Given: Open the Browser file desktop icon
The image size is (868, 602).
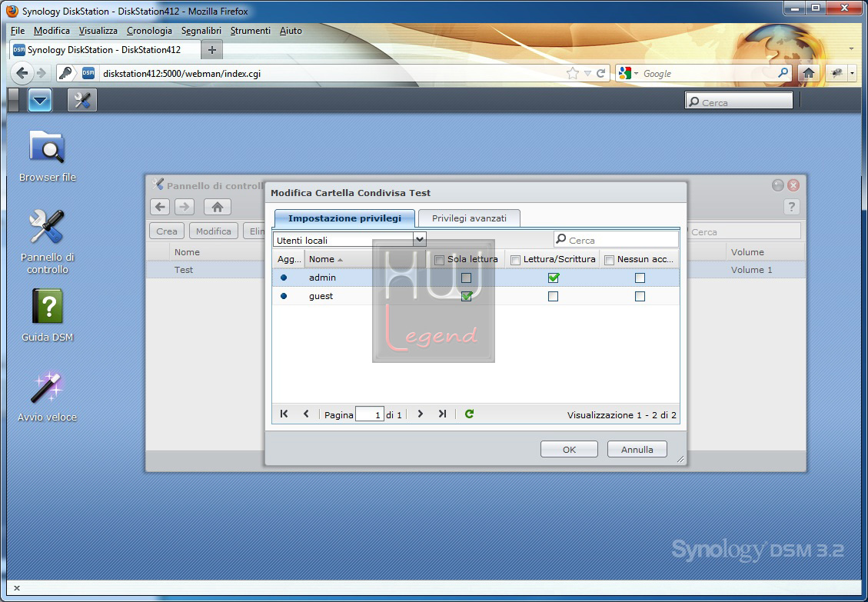Looking at the screenshot, I should click(x=47, y=156).
